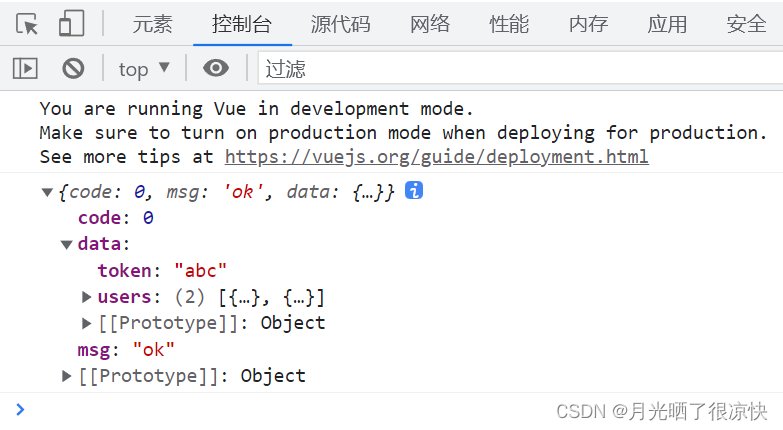The image size is (783, 430).
Task: Click the eye live expression icon
Action: [216, 68]
